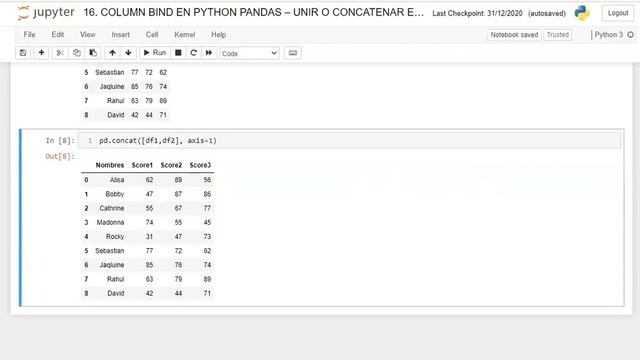The image size is (640, 360).
Task: Cut selected cells with scissors icon
Action: 60,53
